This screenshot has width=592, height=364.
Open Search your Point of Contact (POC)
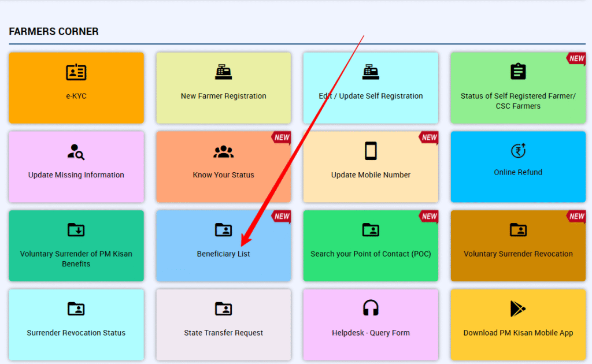tap(371, 254)
